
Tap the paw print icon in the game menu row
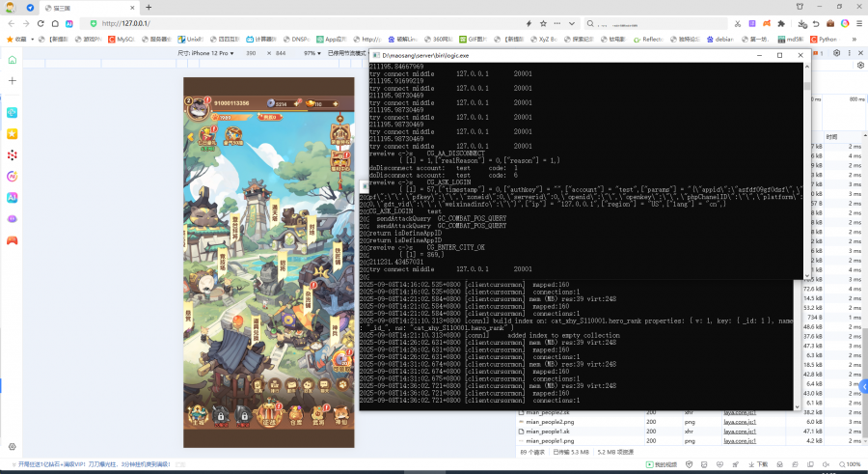tap(343, 385)
